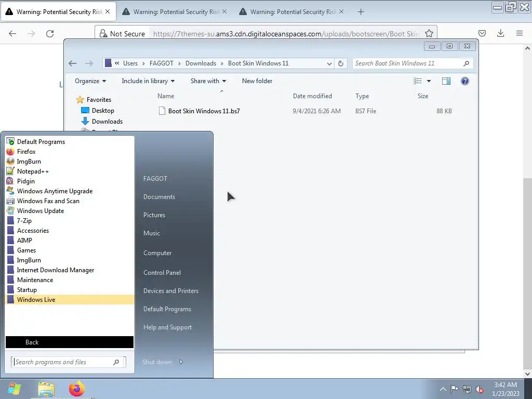Launch Pidgin from the Start menu
The image size is (532, 399).
click(70, 181)
